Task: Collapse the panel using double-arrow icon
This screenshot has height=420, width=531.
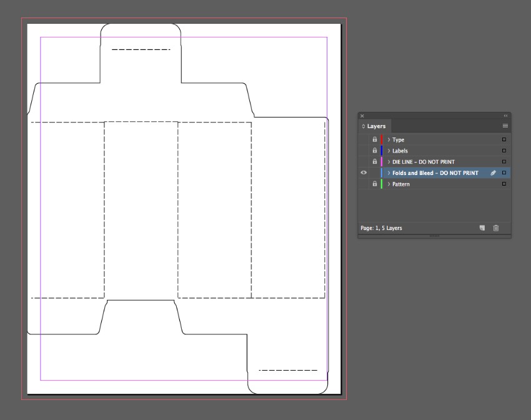Action: tap(505, 116)
